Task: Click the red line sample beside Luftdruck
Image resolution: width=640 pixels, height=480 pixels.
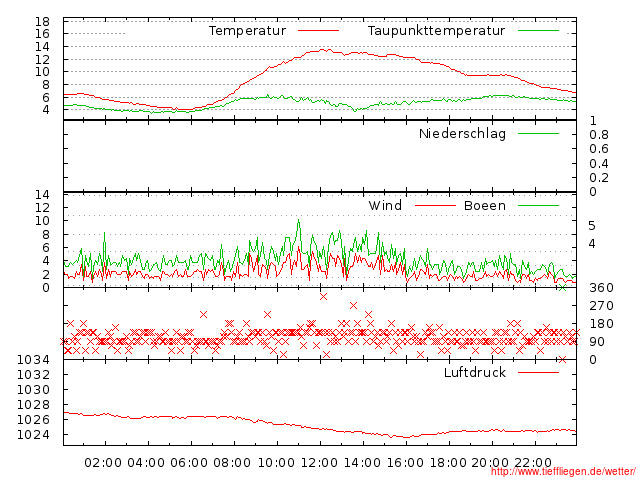Action: click(538, 372)
